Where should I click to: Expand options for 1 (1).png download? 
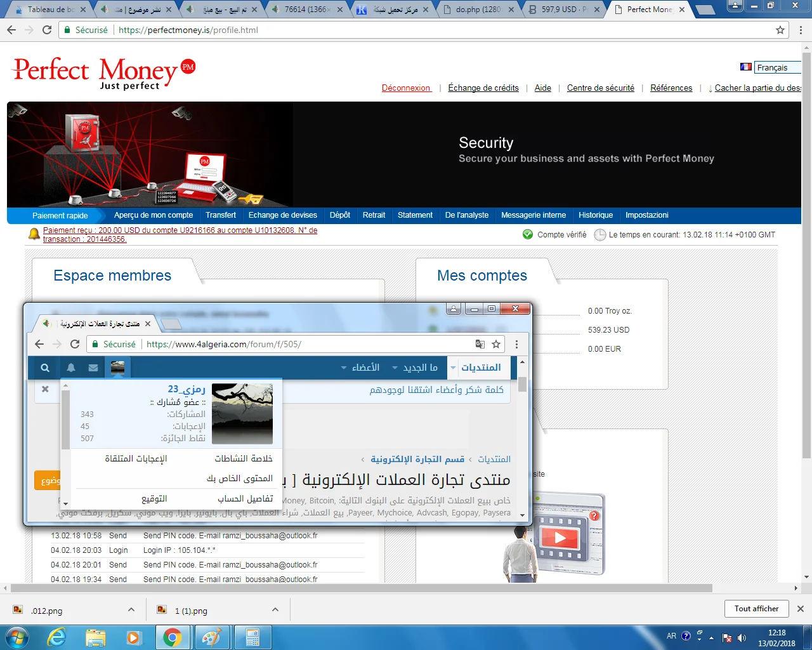click(275, 609)
